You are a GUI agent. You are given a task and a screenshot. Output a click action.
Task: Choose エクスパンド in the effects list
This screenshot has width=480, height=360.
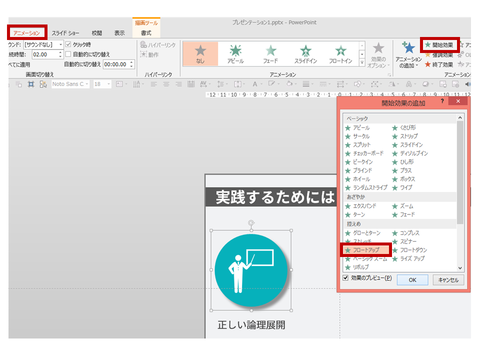(361, 206)
